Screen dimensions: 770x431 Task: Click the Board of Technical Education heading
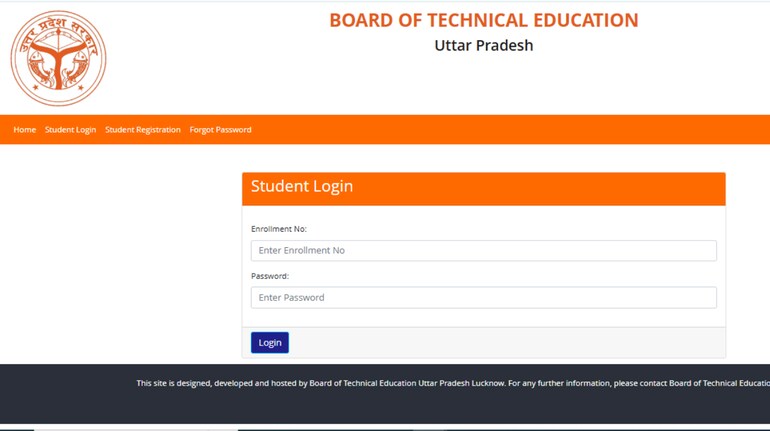[x=483, y=20]
